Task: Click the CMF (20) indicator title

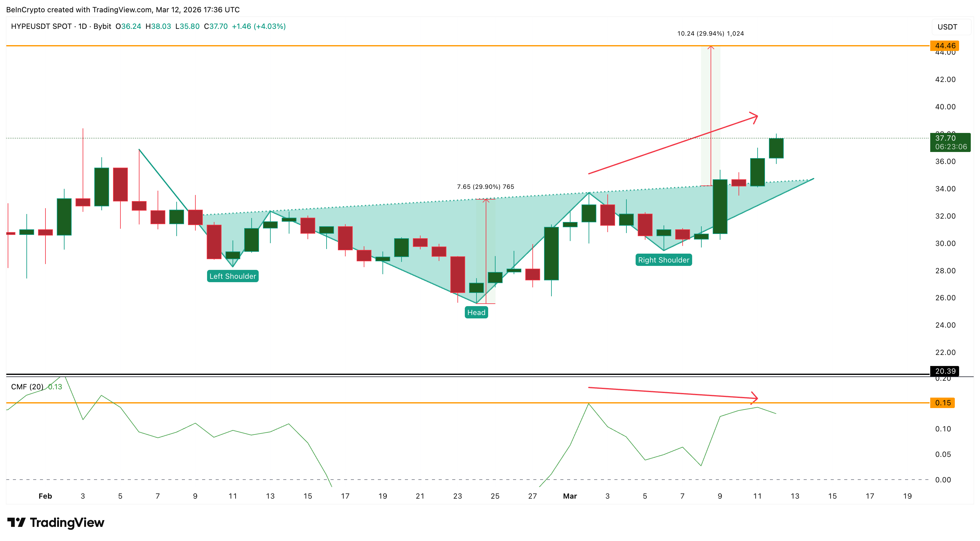Action: point(27,387)
